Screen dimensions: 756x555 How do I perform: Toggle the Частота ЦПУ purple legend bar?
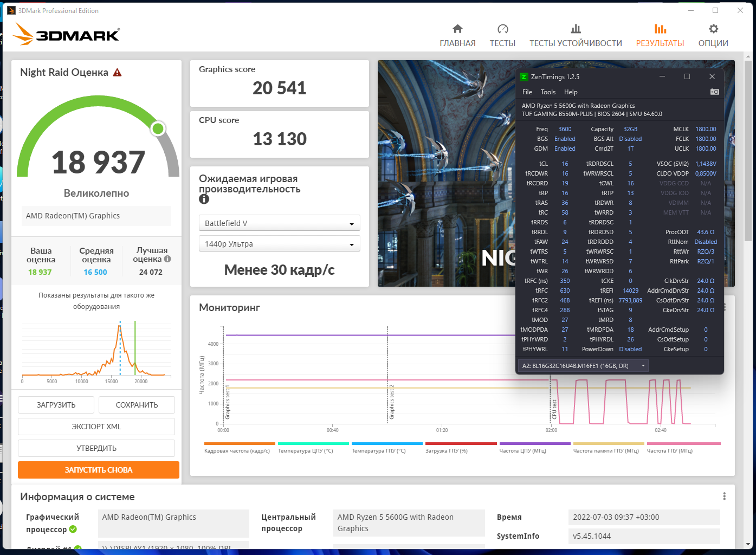coord(535,443)
